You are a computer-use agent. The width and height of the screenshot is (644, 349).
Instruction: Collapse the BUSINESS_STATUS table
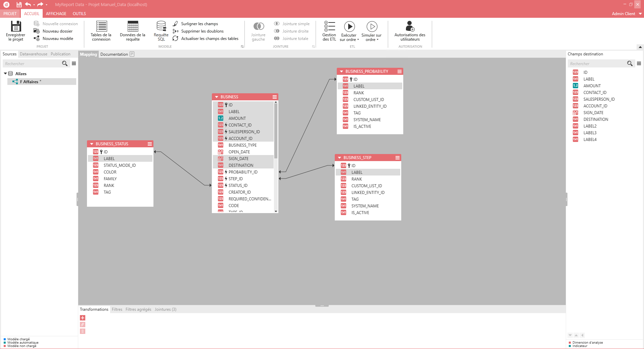(x=92, y=144)
